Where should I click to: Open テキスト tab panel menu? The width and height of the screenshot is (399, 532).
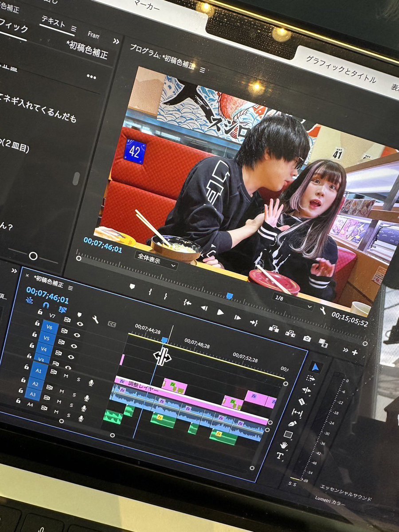74,29
